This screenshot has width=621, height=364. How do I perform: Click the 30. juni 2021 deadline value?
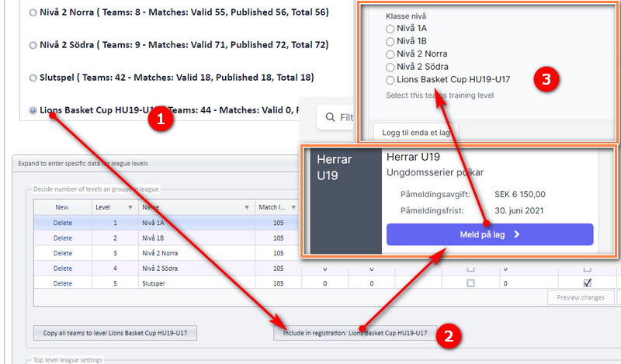519,210
